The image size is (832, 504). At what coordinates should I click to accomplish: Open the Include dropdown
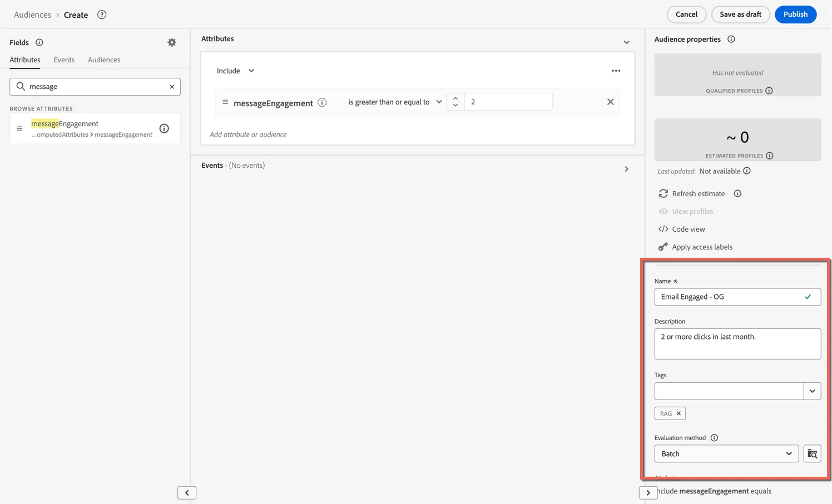tap(236, 71)
